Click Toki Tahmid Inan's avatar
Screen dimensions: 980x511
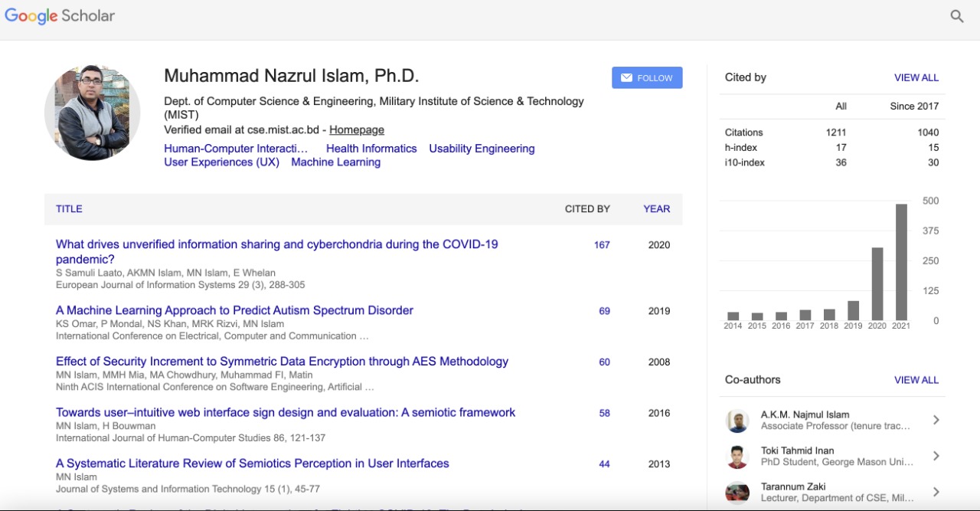[737, 457]
